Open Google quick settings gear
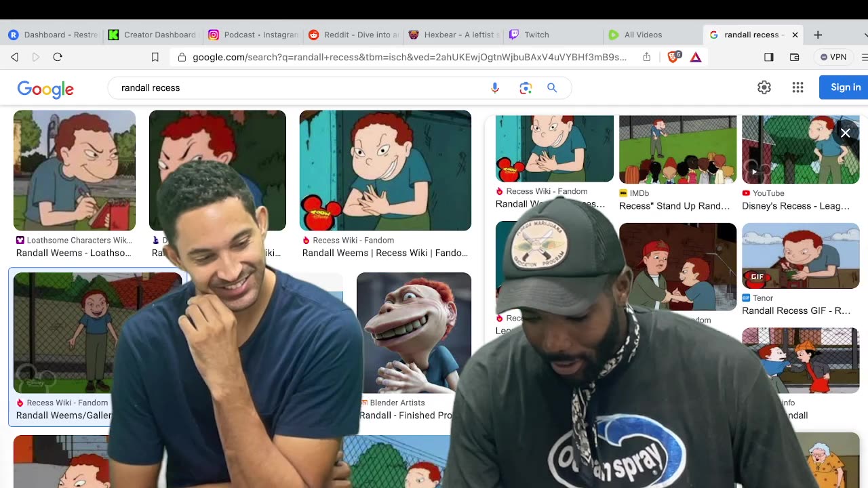The width and height of the screenshot is (868, 488). [x=764, y=87]
